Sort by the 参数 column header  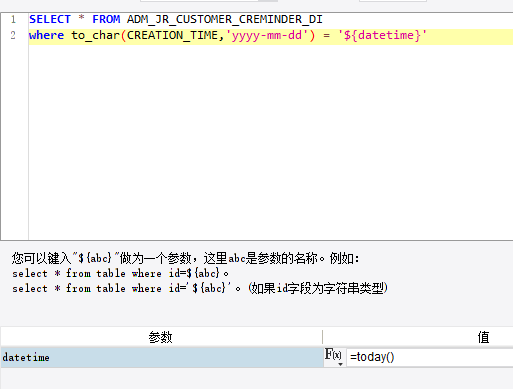[x=161, y=337]
